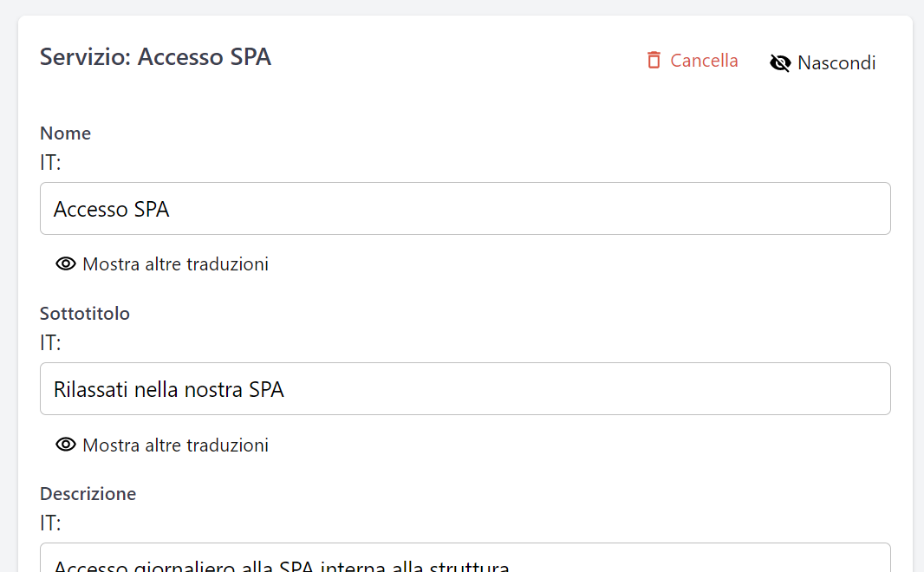924x572 pixels.
Task: Show other translations for Nome
Action: coord(175,264)
